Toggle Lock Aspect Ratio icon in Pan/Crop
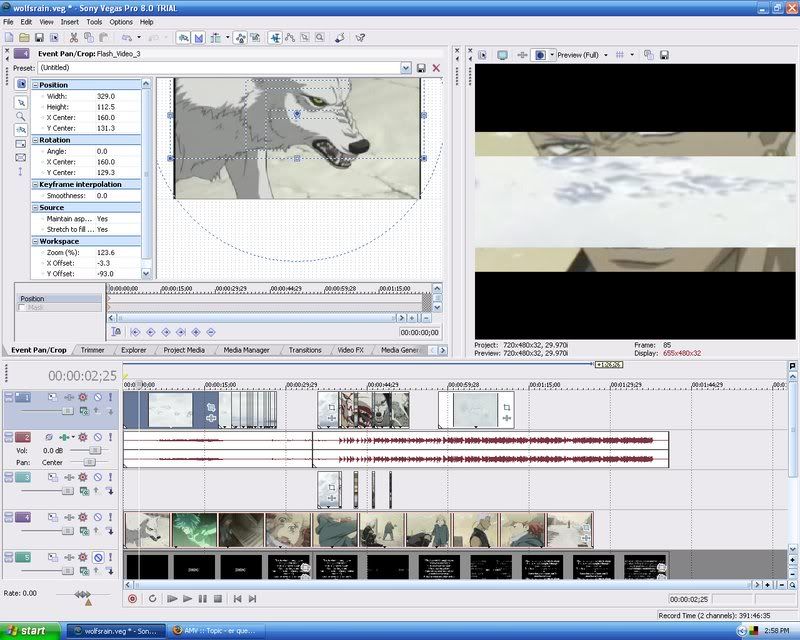Screen dimensions: 800x640 (x=21, y=144)
